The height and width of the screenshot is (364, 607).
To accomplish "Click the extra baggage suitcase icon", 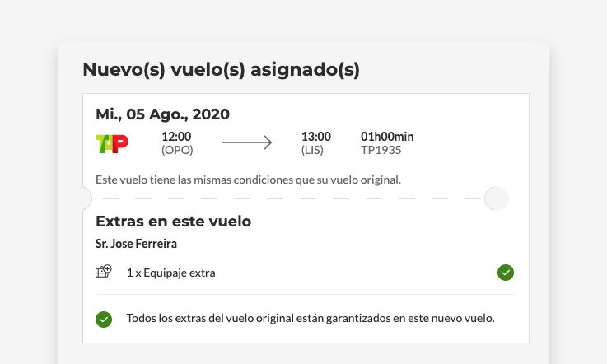I will click(x=103, y=272).
